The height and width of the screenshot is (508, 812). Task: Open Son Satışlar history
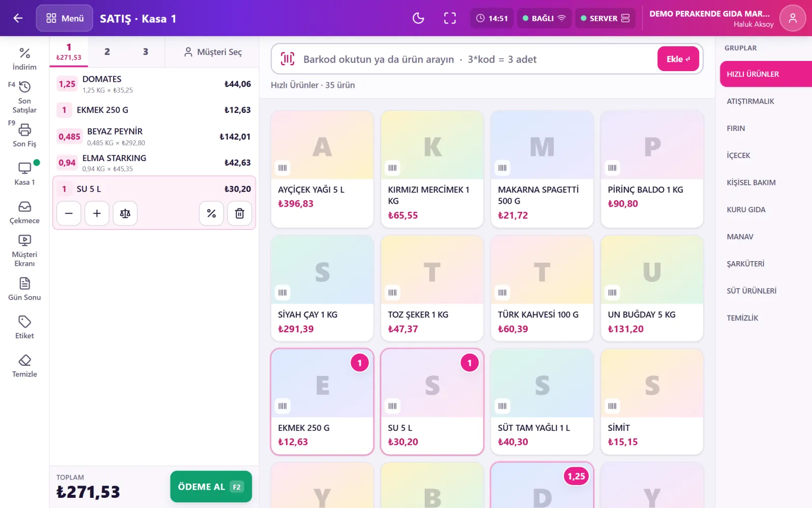coord(24,98)
